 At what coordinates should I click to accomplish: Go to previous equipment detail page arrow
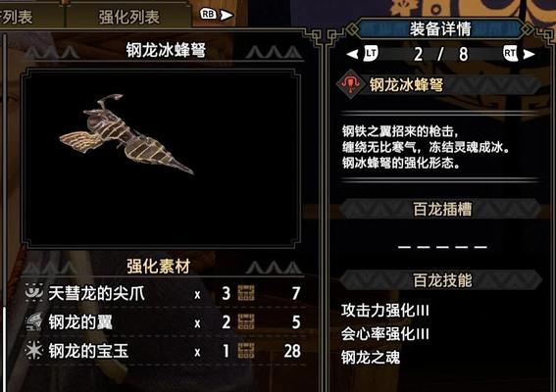pyautogui.click(x=352, y=54)
